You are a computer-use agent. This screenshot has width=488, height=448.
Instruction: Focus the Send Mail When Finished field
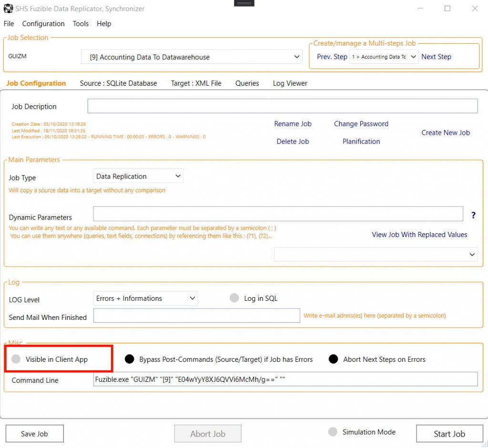(197, 316)
